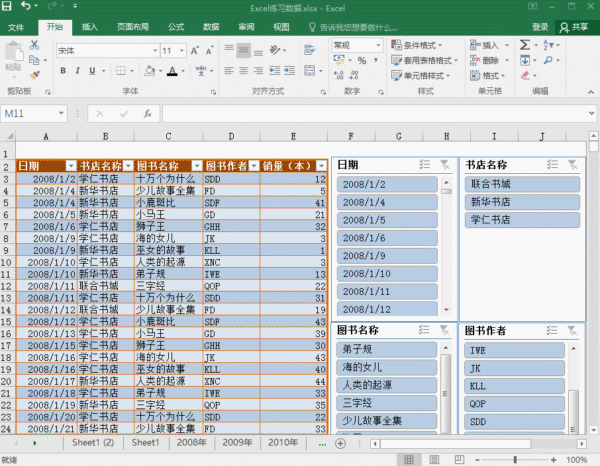Switch to the 插入 Insert tab
Image resolution: width=600 pixels, height=466 pixels.
[90, 27]
